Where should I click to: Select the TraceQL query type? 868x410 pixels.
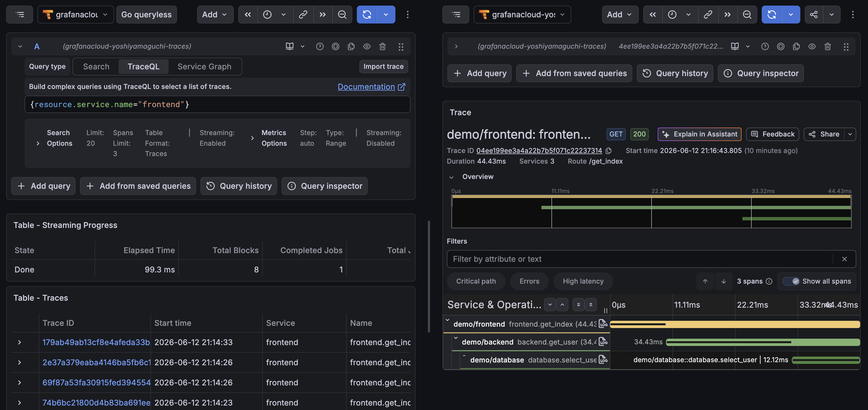[x=143, y=66]
